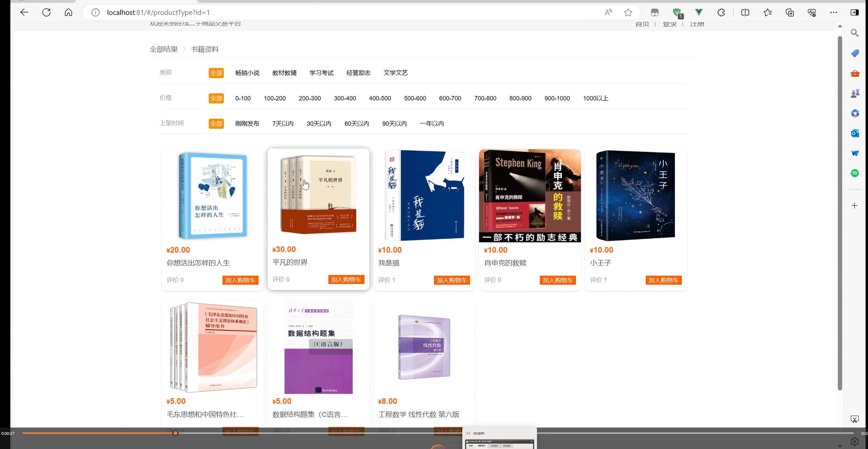
Task: Open read aloud icon in address bar
Action: pos(608,12)
